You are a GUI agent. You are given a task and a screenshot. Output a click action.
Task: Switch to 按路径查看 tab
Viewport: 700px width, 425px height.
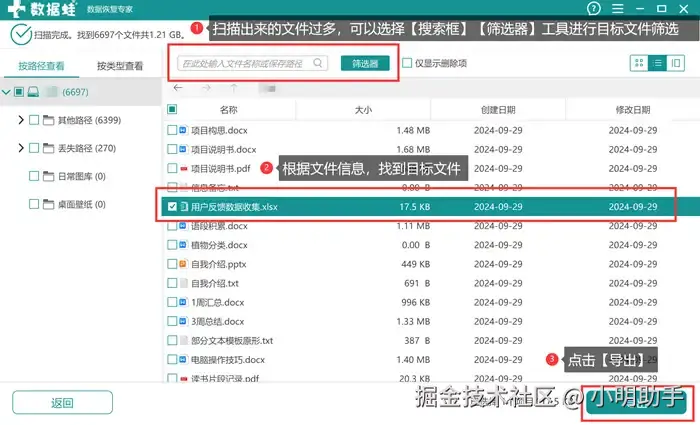(41, 66)
